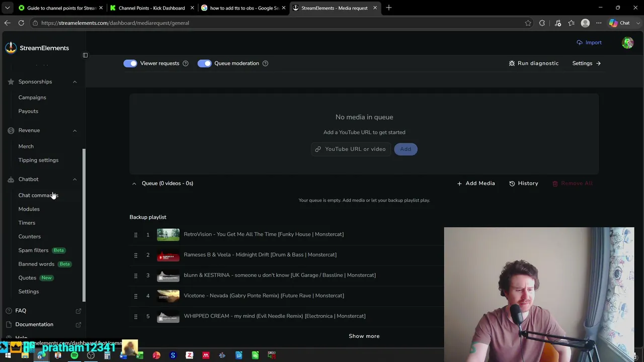Collapse the Revenue section
The width and height of the screenshot is (644, 362).
tap(74, 131)
